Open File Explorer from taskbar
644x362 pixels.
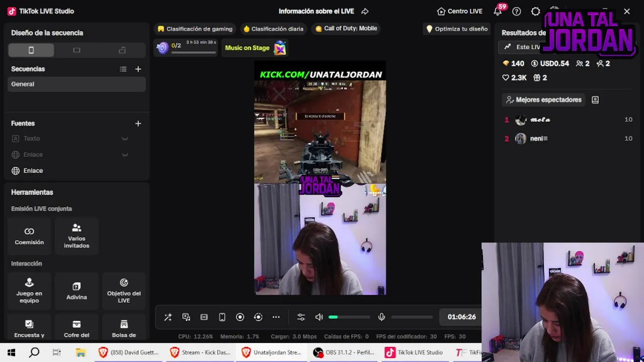pyautogui.click(x=80, y=352)
